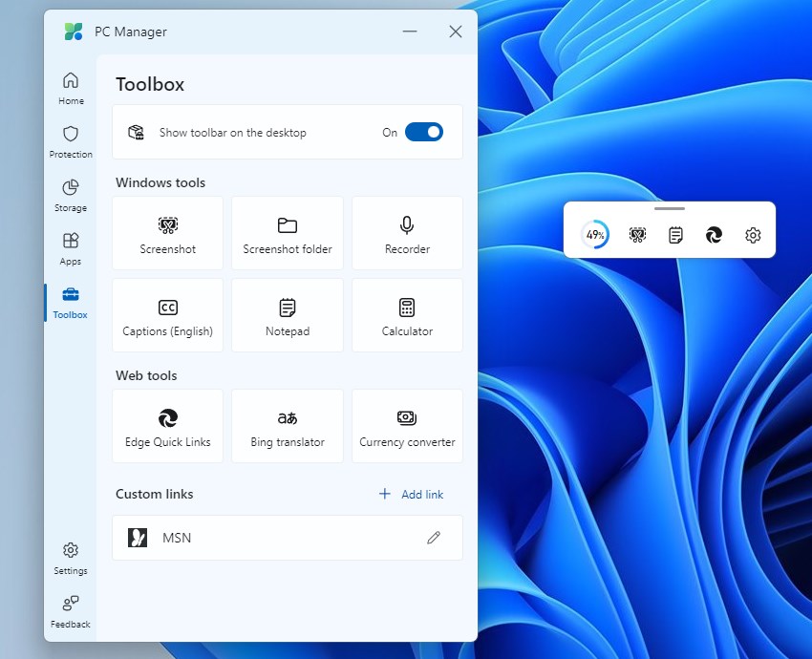Edit the MSN custom link with the pencil
This screenshot has height=659, width=812.
(434, 538)
